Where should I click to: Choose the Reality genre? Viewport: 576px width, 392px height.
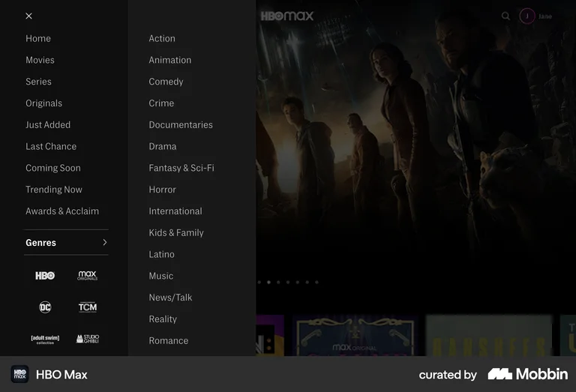coord(163,319)
